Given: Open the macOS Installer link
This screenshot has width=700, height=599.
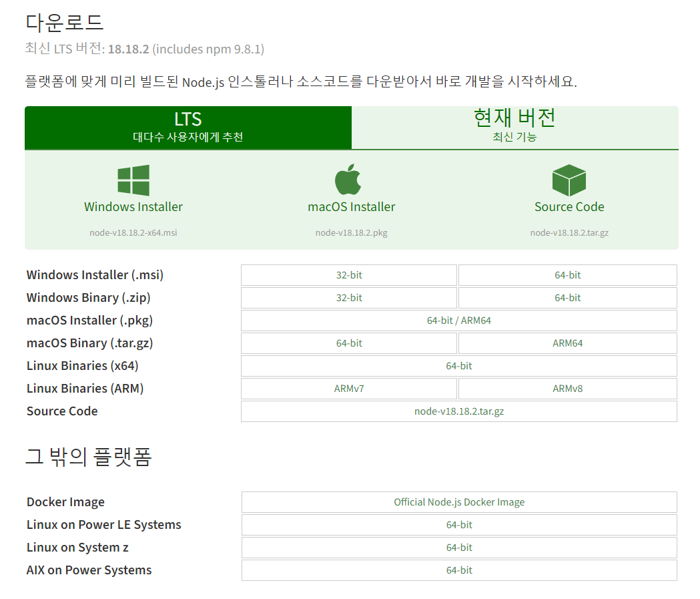Looking at the screenshot, I should (352, 207).
